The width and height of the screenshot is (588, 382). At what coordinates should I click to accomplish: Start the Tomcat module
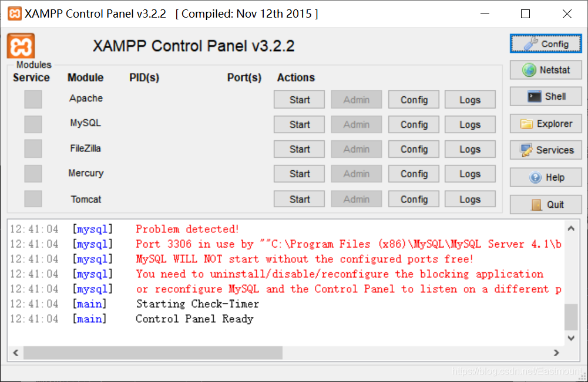tap(299, 199)
